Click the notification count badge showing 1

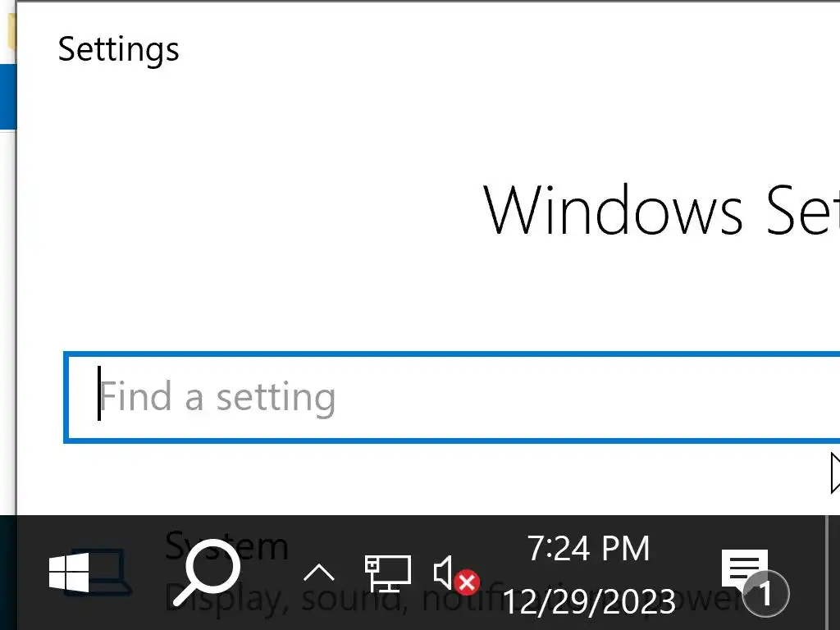[x=765, y=592]
